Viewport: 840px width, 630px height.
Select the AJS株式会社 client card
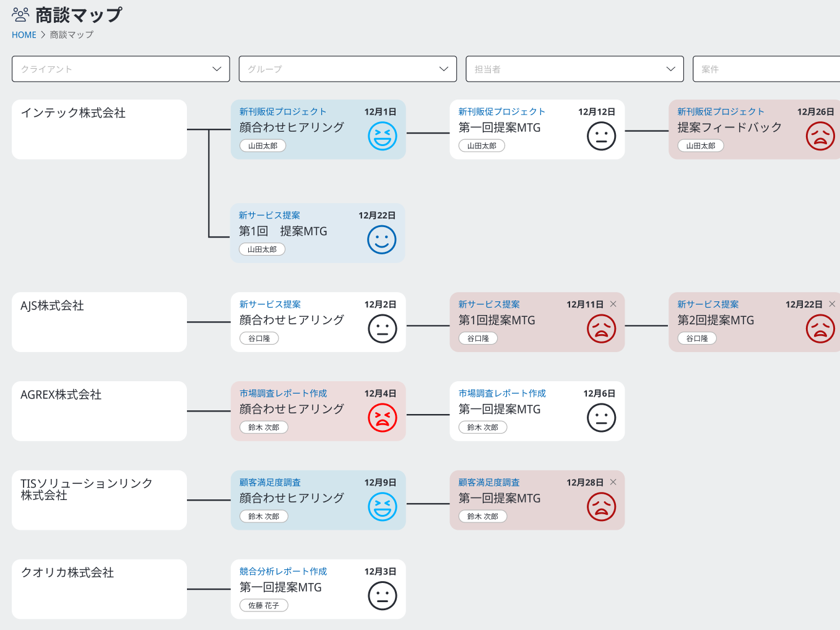pos(99,322)
